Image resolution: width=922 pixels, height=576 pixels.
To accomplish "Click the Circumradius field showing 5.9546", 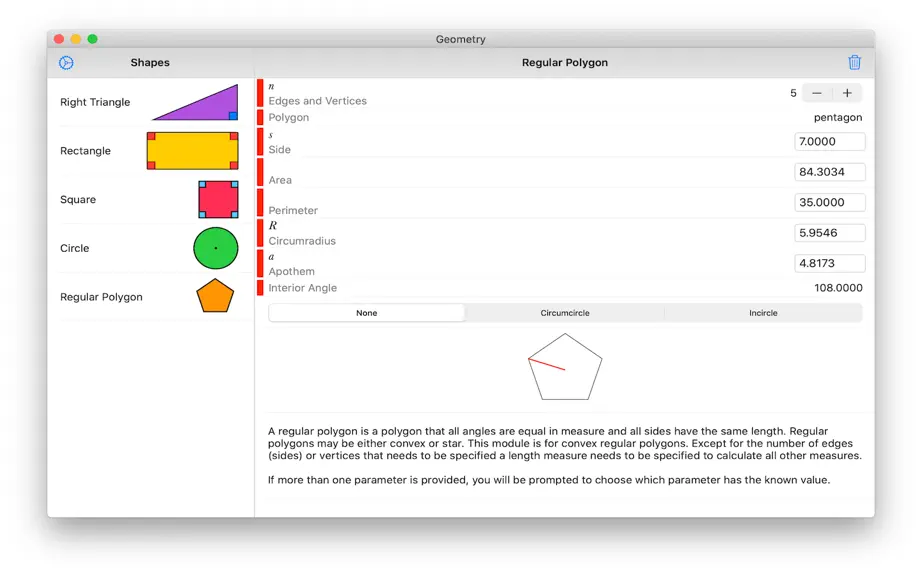I will coord(830,233).
